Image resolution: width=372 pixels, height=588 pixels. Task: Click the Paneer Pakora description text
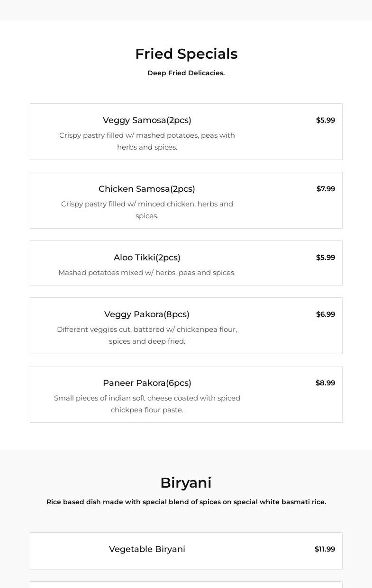(147, 404)
